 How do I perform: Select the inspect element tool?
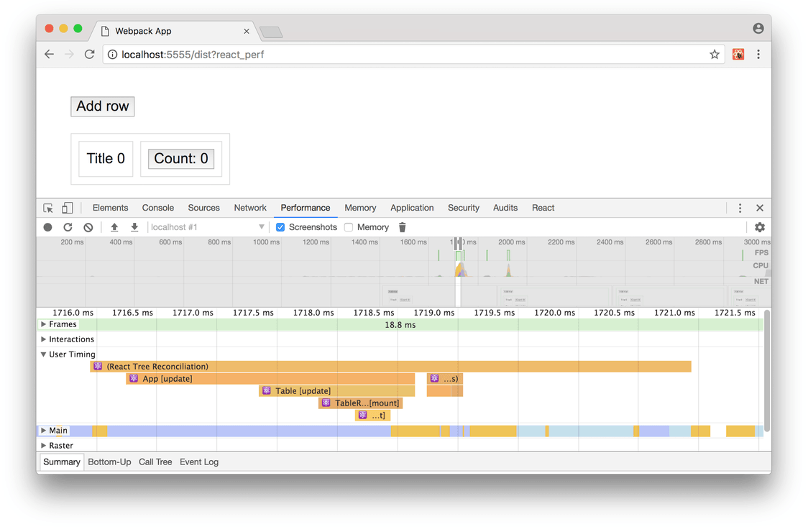pos(47,207)
